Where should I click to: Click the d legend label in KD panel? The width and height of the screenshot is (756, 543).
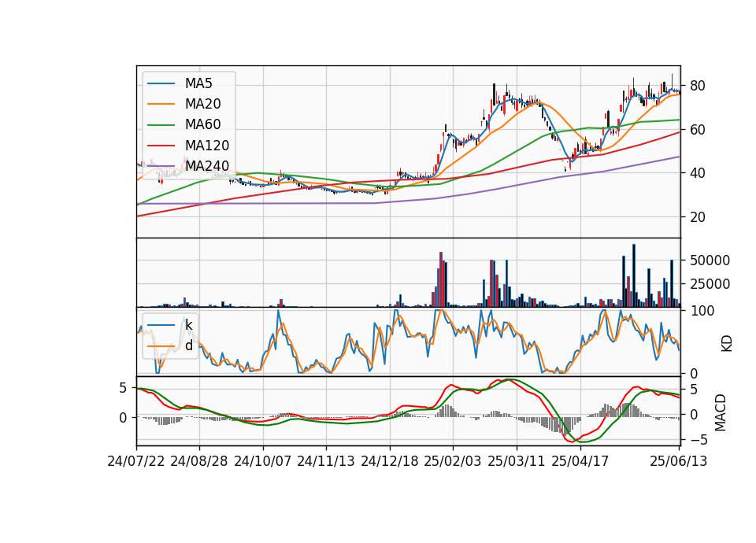tap(189, 345)
